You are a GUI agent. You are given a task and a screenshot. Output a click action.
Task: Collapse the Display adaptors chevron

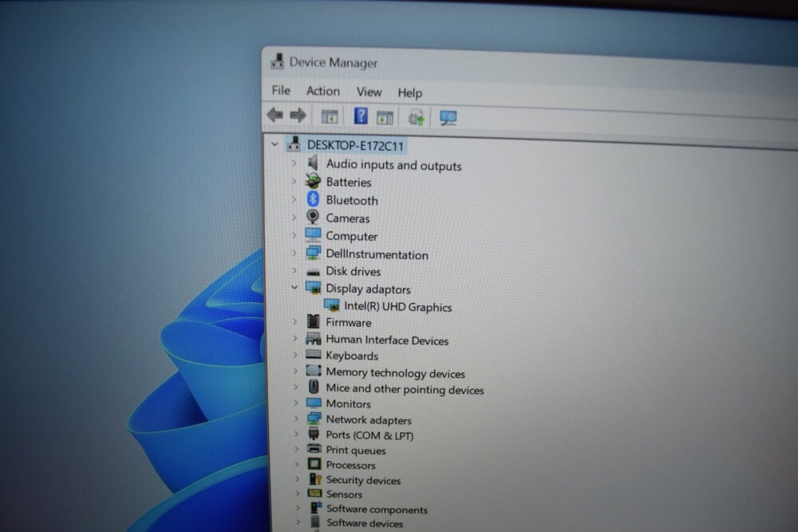(294, 287)
